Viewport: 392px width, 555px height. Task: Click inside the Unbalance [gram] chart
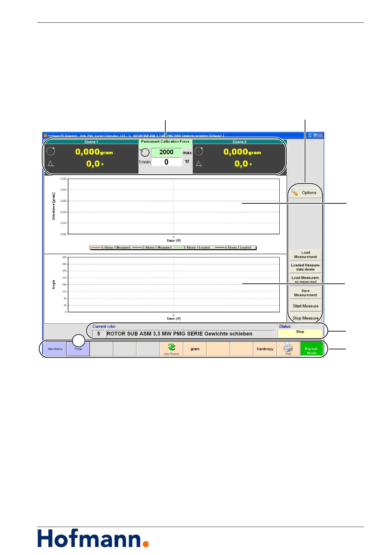pyautogui.click(x=174, y=206)
